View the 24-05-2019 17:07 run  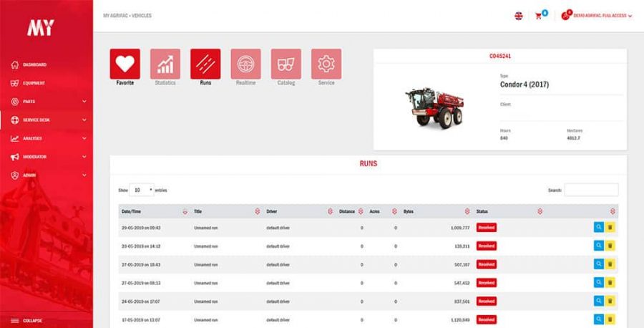[x=599, y=301]
